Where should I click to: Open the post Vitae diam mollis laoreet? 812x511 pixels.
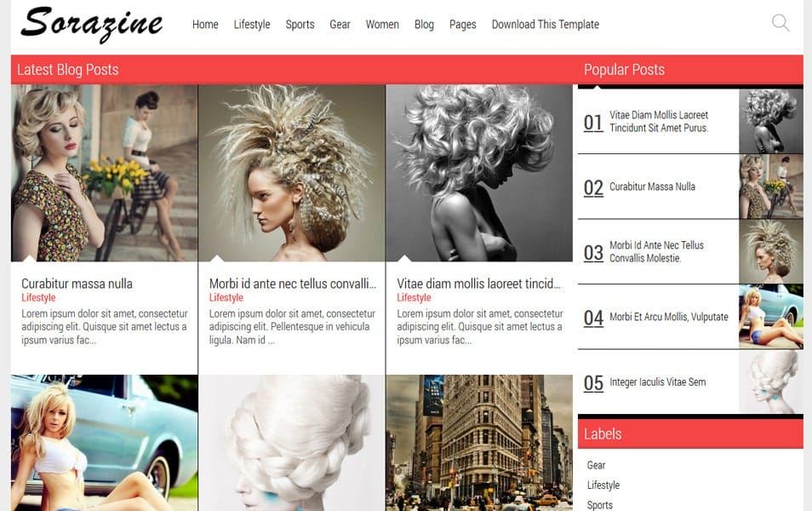pos(479,283)
